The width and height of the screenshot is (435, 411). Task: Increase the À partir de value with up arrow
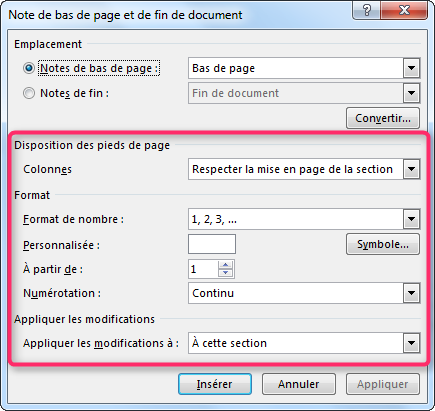(x=226, y=265)
